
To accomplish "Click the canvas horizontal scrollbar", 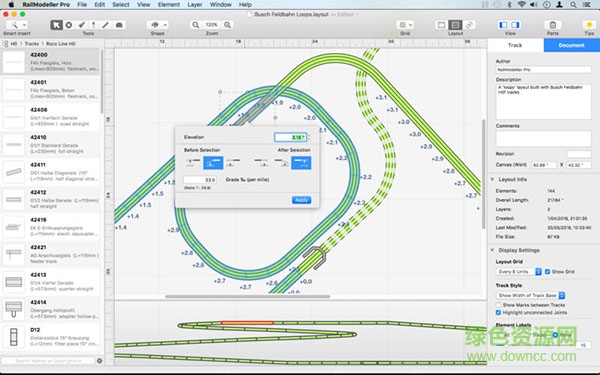I will coord(248,296).
